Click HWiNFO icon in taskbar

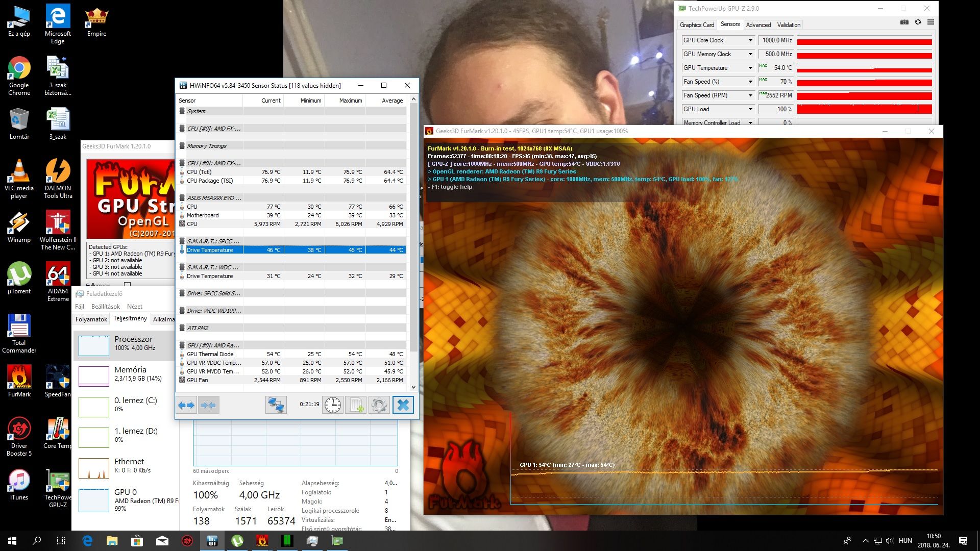(212, 541)
